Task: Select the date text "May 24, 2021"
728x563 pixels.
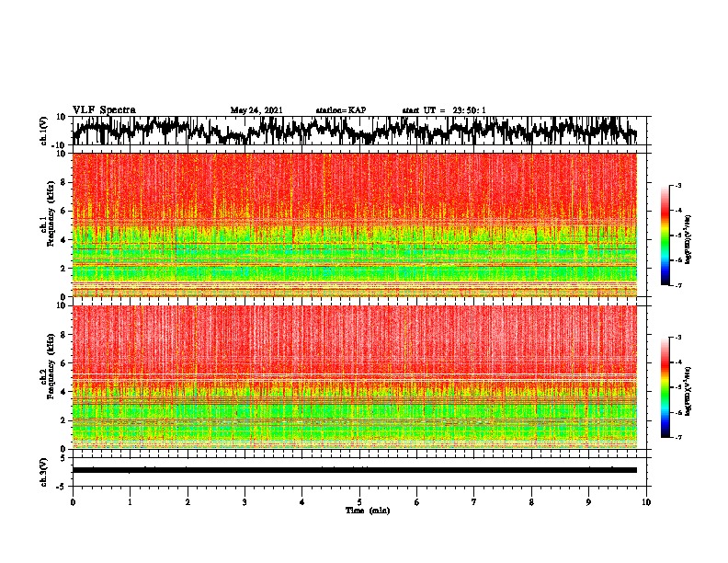Action: coord(256,110)
